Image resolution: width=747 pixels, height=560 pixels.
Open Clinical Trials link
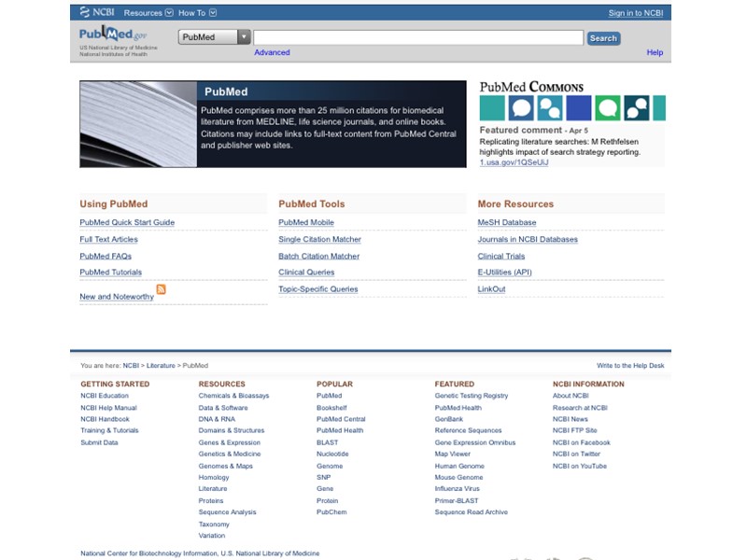tap(501, 256)
